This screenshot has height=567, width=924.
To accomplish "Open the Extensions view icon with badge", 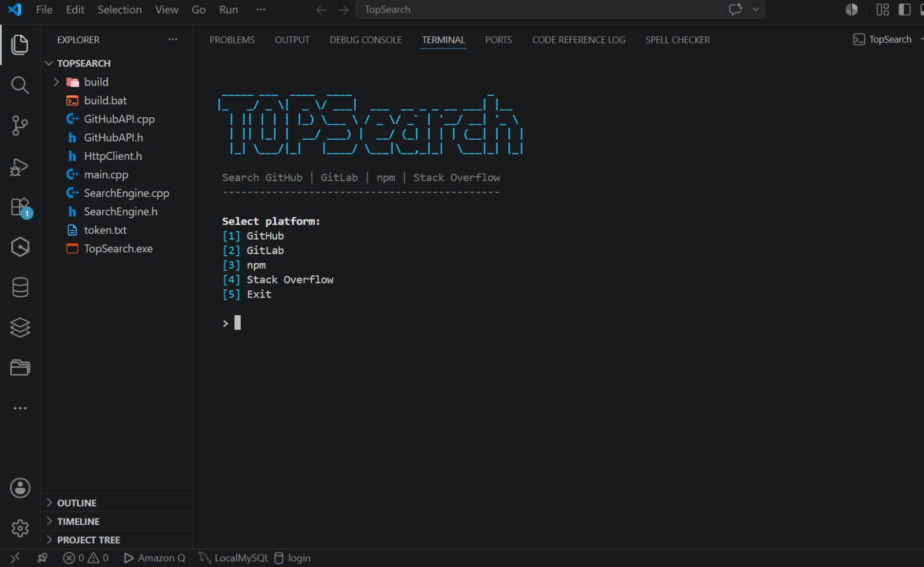I will tap(21, 208).
